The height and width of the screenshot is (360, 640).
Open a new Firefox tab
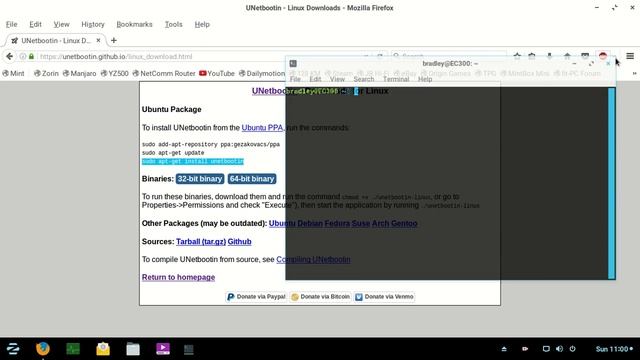click(114, 40)
